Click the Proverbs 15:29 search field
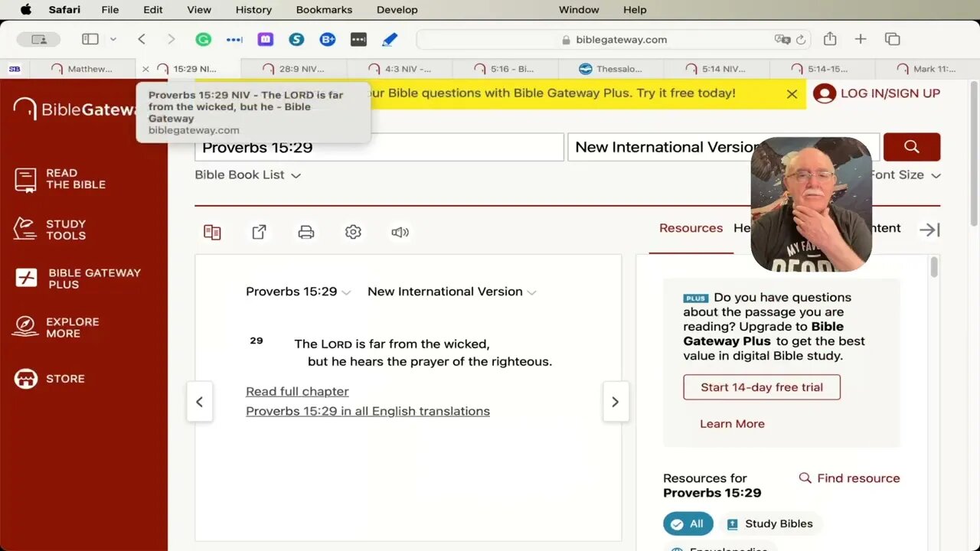The height and width of the screenshot is (551, 980). 379,147
